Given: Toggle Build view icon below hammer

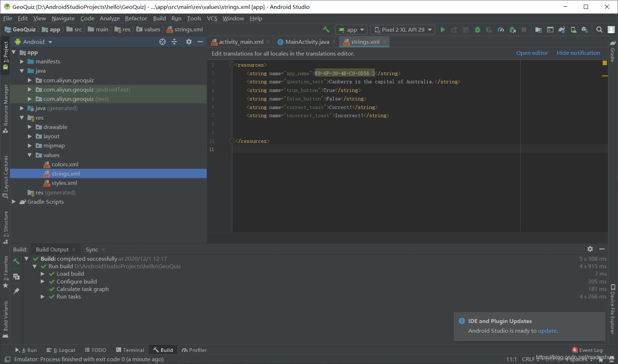Looking at the screenshot, I should pos(16,276).
